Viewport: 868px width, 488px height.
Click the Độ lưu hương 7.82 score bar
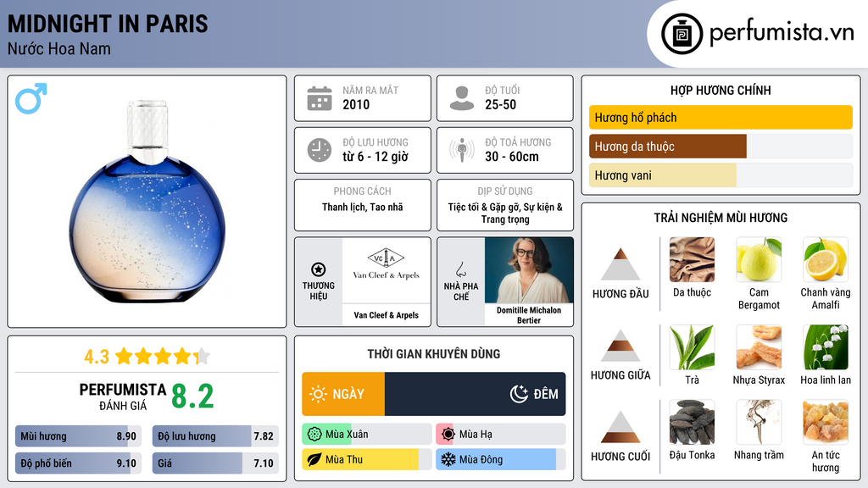[x=215, y=436]
